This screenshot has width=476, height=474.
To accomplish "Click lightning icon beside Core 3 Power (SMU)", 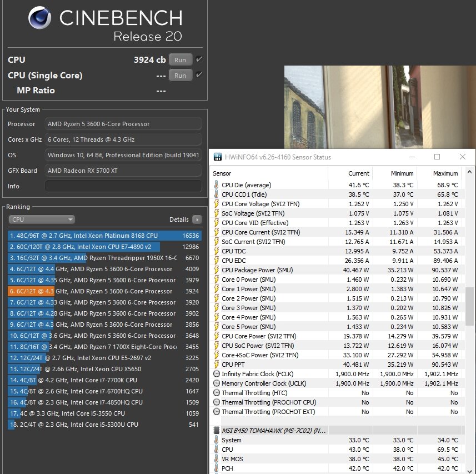I will (x=217, y=308).
